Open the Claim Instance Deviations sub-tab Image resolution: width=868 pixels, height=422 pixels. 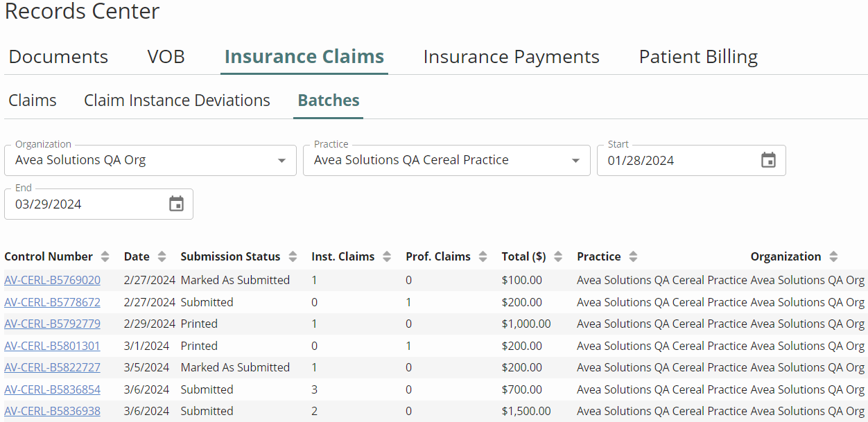point(177,100)
